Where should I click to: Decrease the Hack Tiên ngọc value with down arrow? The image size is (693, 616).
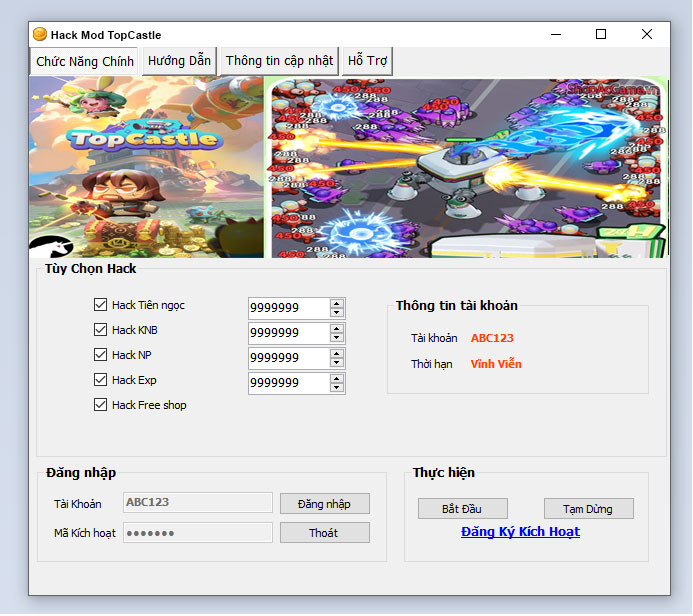pyautogui.click(x=337, y=312)
